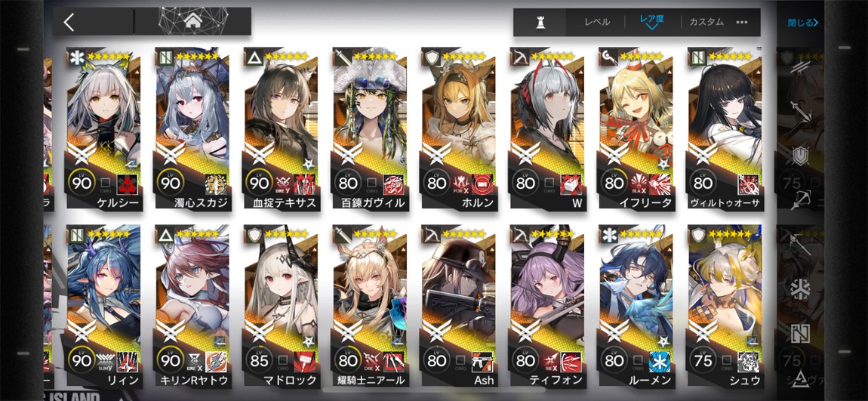The image size is (868, 401).
Task: Open カスタム sort options
Action: pos(706,22)
